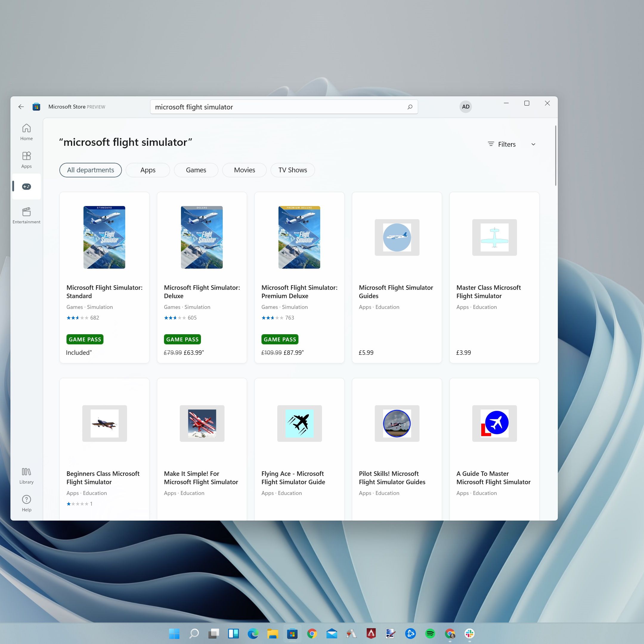Open Help in the sidebar

(26, 503)
